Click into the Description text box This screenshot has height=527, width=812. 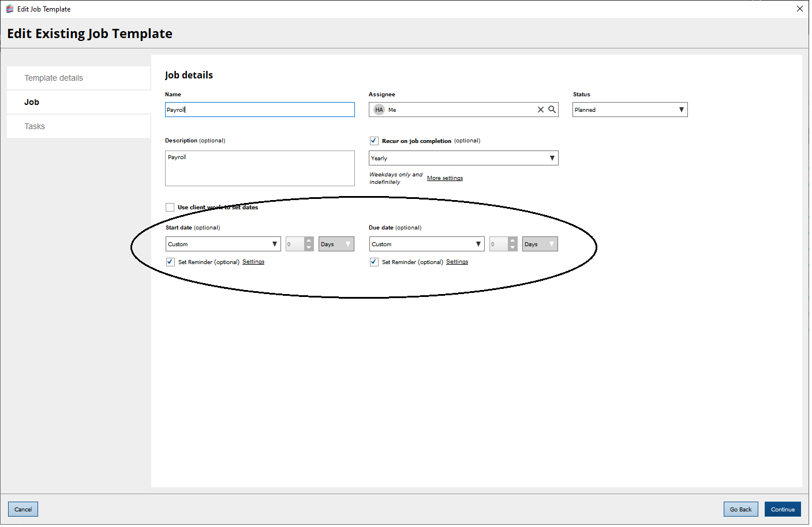(x=260, y=168)
